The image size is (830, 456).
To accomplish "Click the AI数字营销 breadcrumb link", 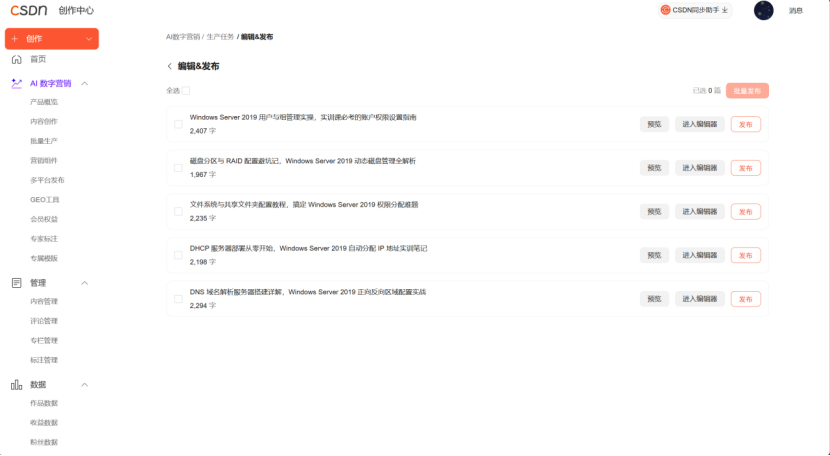I will (183, 37).
